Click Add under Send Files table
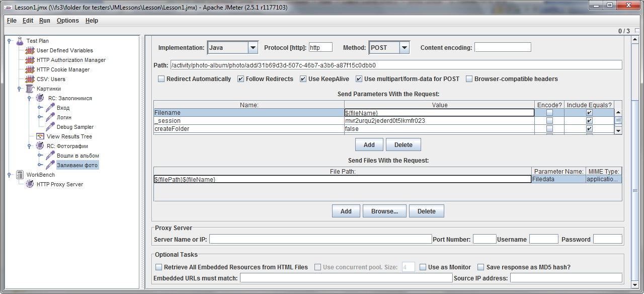This screenshot has width=644, height=294. 346,211
